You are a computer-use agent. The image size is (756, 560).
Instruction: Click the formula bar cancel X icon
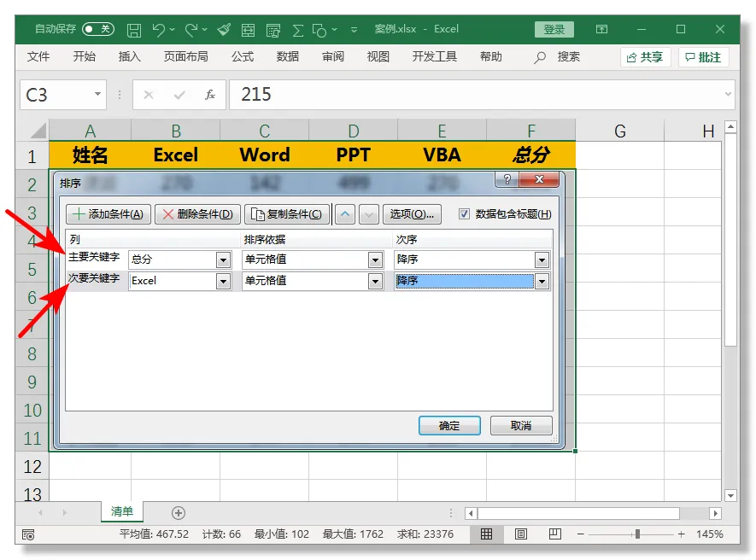coord(149,95)
